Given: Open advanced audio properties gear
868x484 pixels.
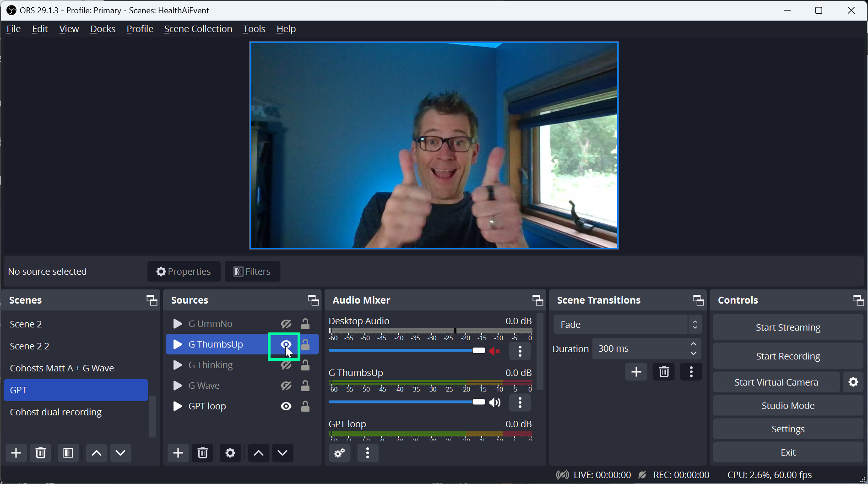Looking at the screenshot, I should pos(339,453).
